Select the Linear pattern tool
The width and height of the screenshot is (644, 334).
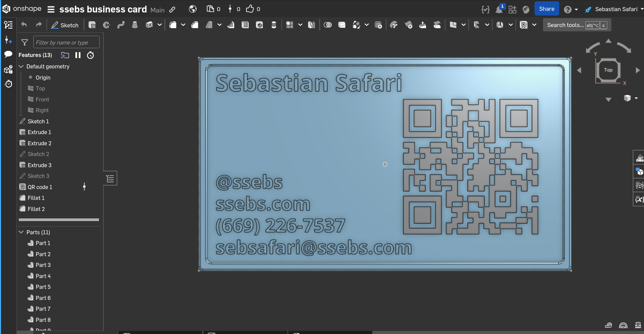290,25
